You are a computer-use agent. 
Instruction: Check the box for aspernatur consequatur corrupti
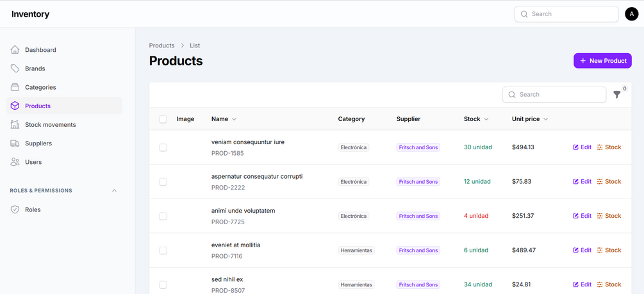coord(163,182)
